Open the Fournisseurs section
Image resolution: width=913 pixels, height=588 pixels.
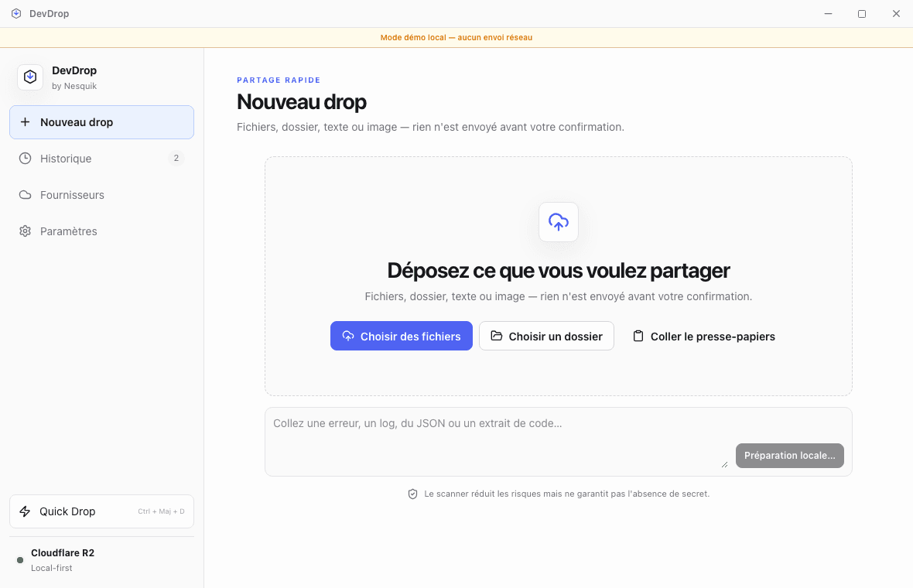point(102,194)
